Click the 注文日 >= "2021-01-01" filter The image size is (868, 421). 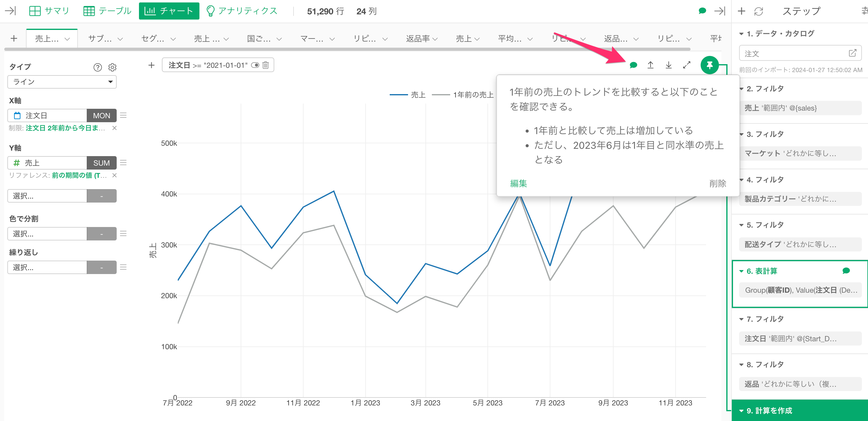coord(208,65)
